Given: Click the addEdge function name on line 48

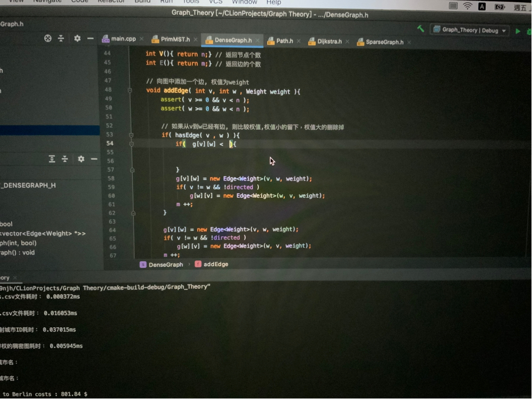Looking at the screenshot, I should 176,91.
